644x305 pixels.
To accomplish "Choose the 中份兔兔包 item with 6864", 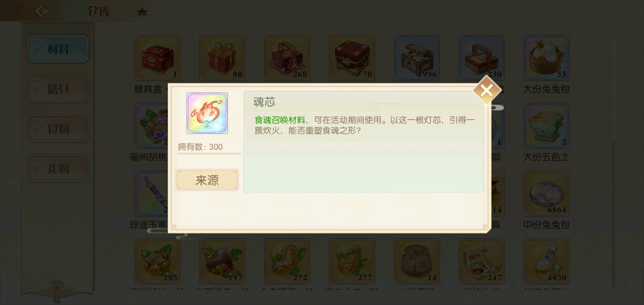I will (546, 194).
